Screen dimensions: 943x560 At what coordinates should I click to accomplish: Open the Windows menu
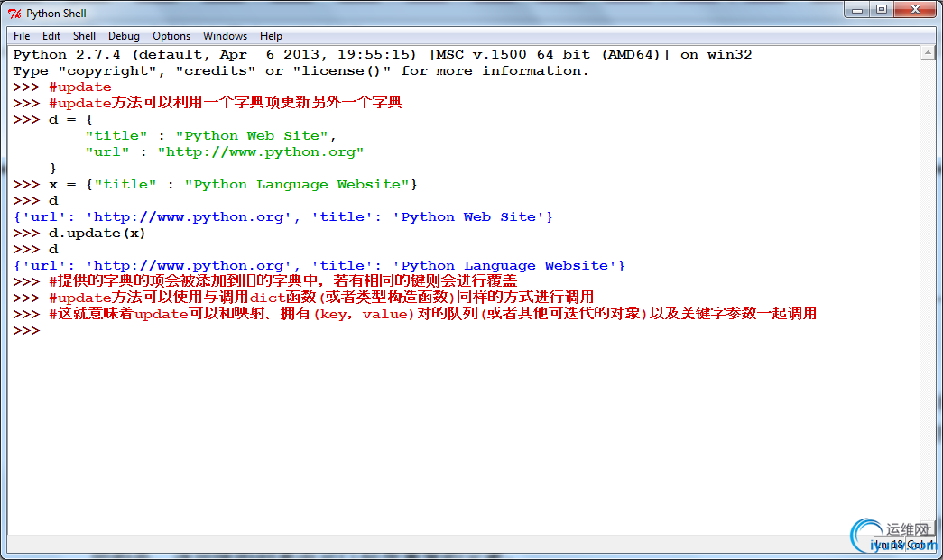225,36
